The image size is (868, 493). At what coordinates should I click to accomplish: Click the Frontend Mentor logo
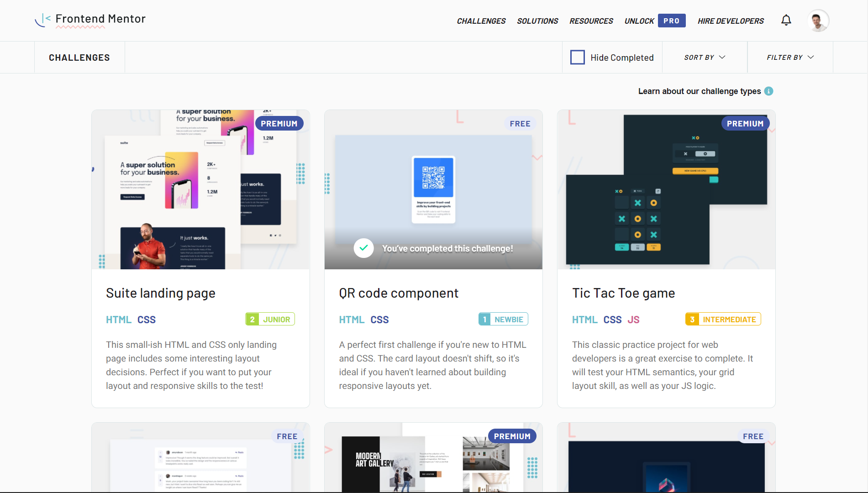pyautogui.click(x=90, y=20)
